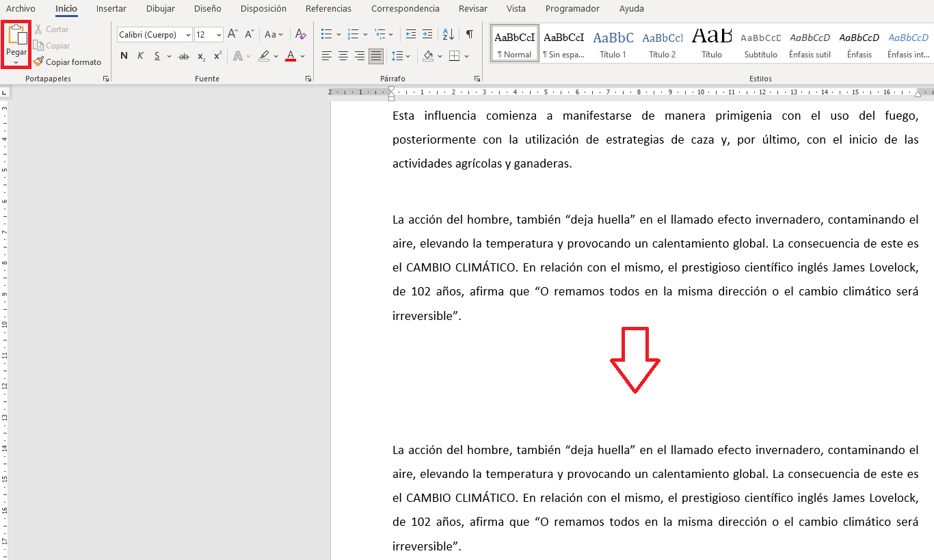
Task: Align text to the right
Action: pyautogui.click(x=360, y=56)
